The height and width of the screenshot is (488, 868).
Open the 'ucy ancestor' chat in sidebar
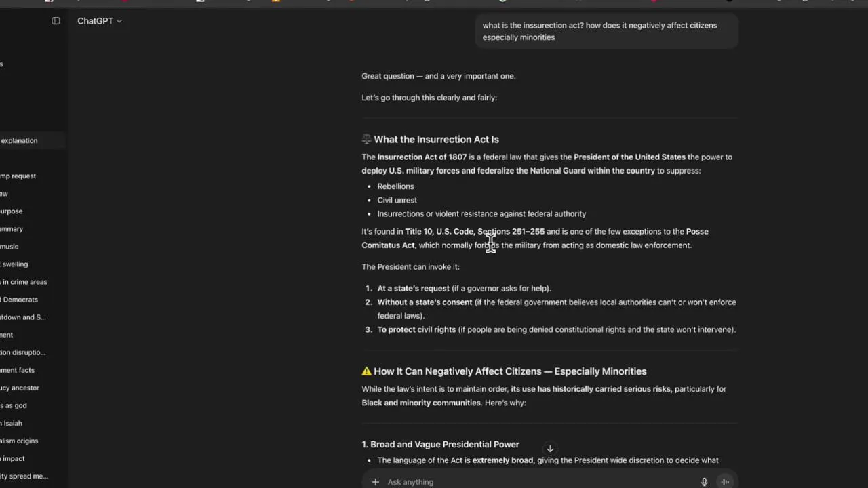pos(32,387)
